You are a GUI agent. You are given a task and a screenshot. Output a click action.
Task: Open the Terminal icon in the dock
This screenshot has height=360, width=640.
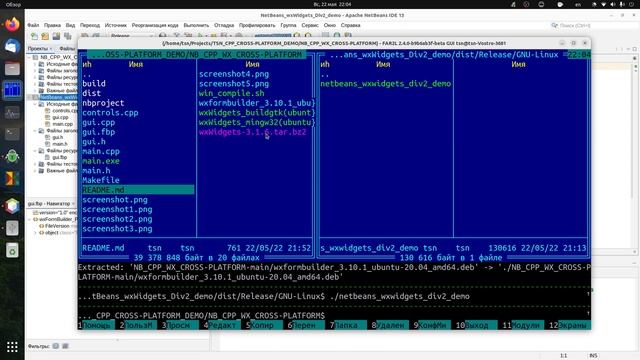pyautogui.click(x=12, y=133)
